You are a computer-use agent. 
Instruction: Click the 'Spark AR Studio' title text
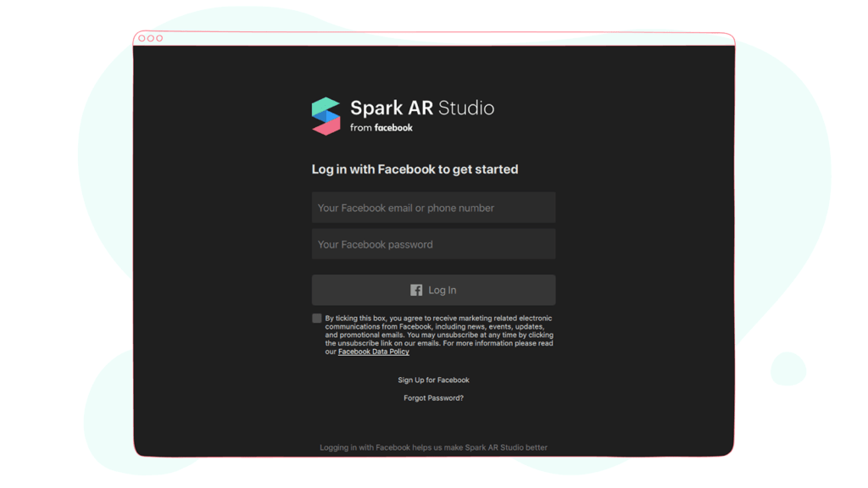coord(422,108)
